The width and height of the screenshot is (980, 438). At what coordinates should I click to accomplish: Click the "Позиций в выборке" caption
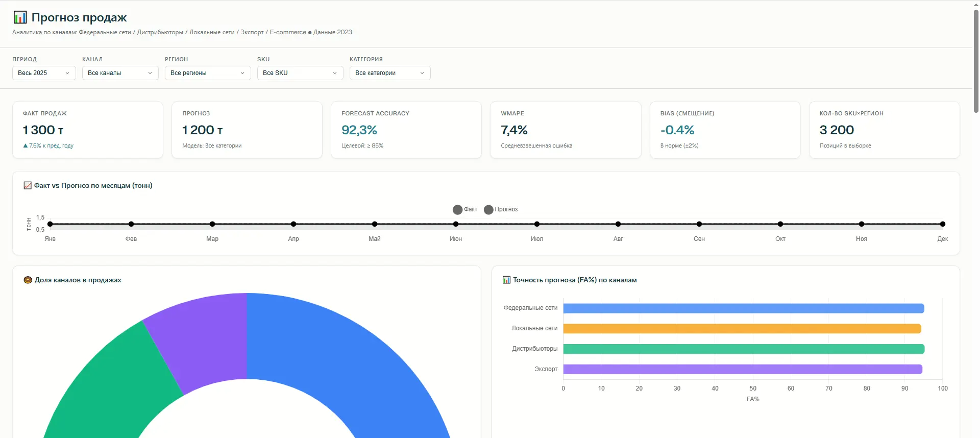[x=845, y=145]
